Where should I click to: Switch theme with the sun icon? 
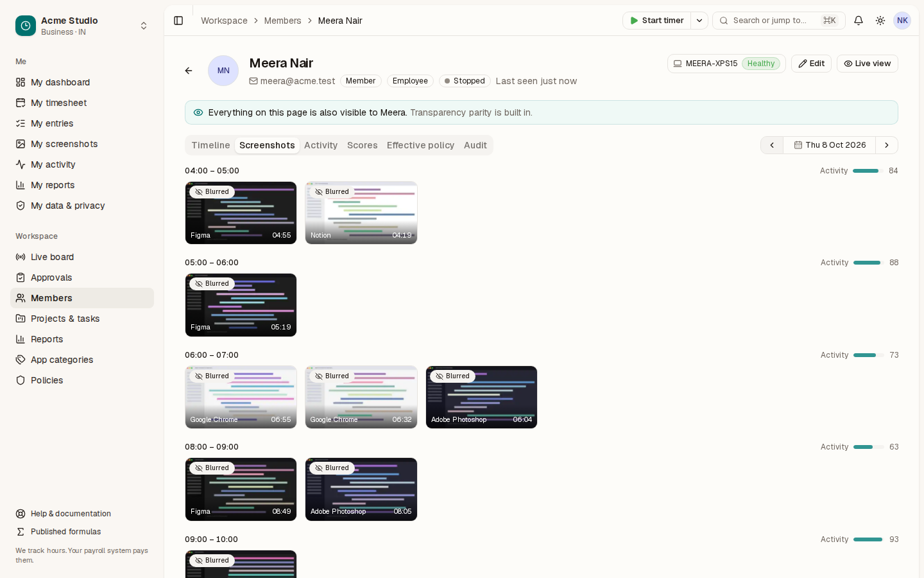880,21
